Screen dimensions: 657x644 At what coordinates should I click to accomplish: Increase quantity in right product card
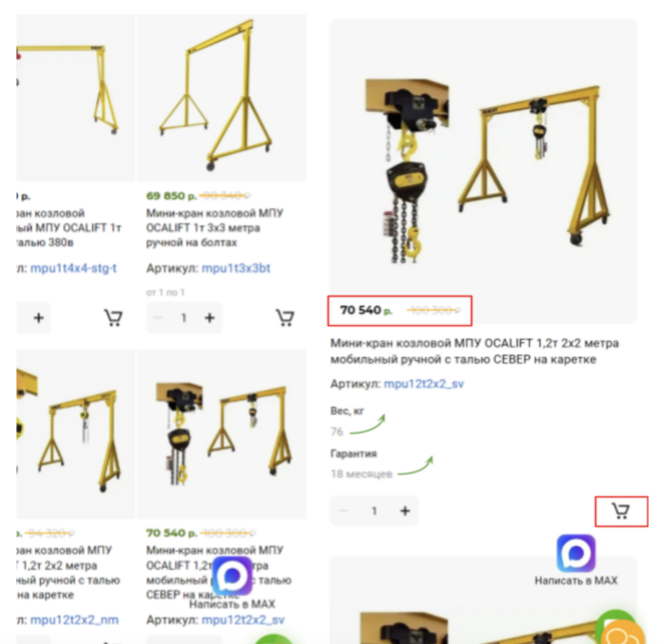pyautogui.click(x=405, y=510)
